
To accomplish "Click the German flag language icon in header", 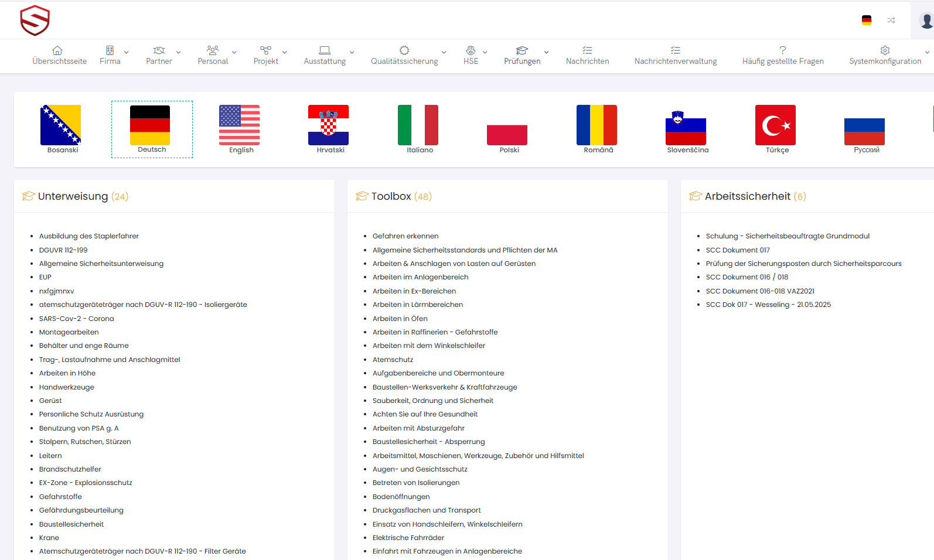I will point(866,21).
